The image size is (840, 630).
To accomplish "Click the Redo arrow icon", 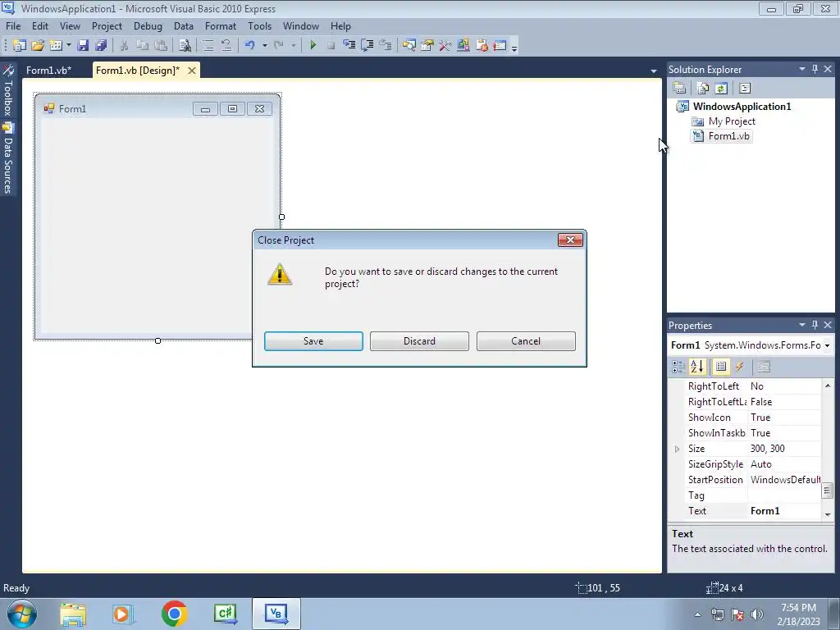I will [279, 46].
